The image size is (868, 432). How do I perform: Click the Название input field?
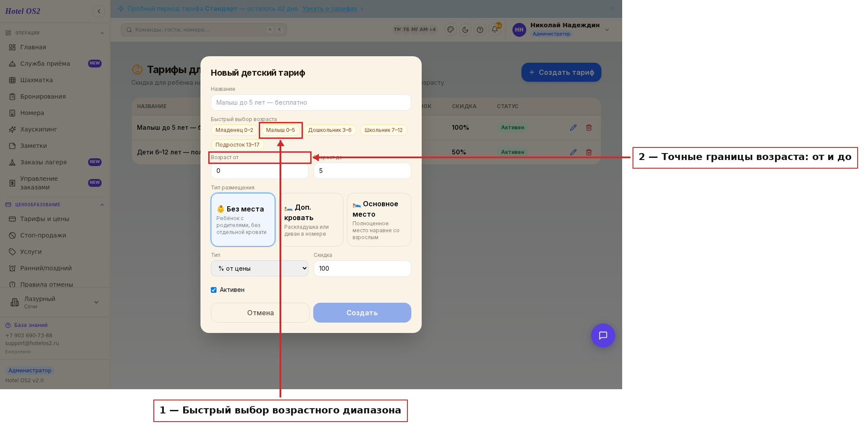(311, 102)
